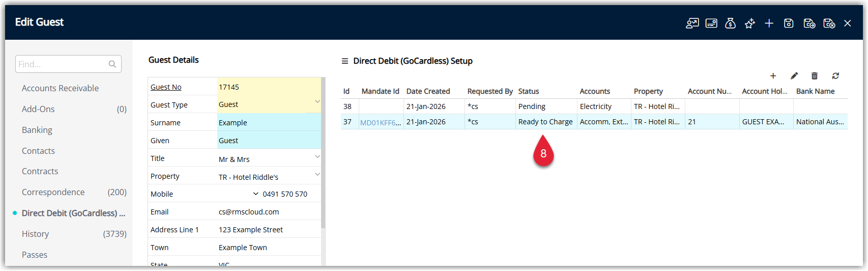The width and height of the screenshot is (868, 271).
Task: Open the money bag icon in header
Action: 730,23
